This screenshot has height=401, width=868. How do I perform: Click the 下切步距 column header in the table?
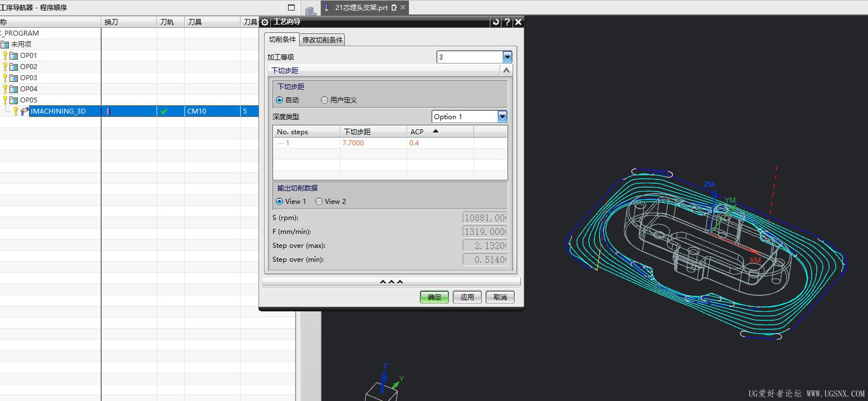[373, 131]
